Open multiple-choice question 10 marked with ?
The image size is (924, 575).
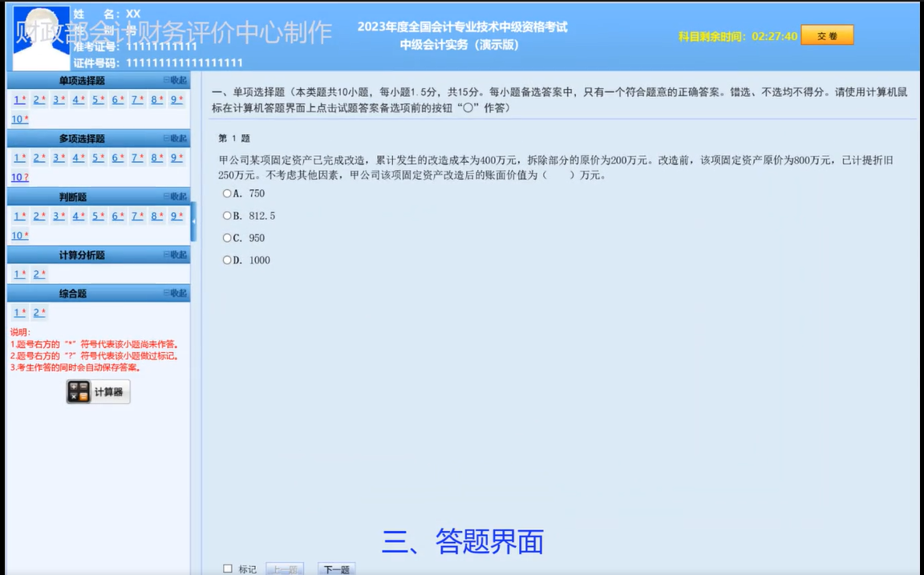[17, 176]
